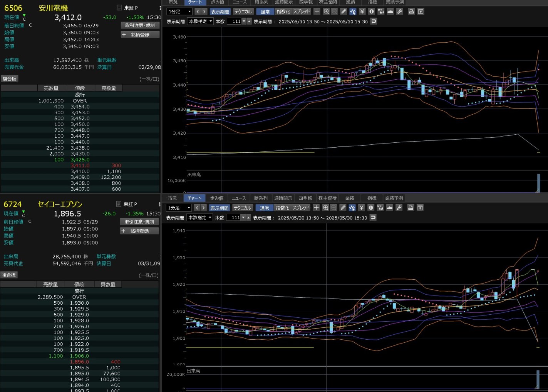This screenshot has height=392, width=548.
Task: Open 本数指定 dropdown in セイコーエプソン chart
Action: (199, 217)
